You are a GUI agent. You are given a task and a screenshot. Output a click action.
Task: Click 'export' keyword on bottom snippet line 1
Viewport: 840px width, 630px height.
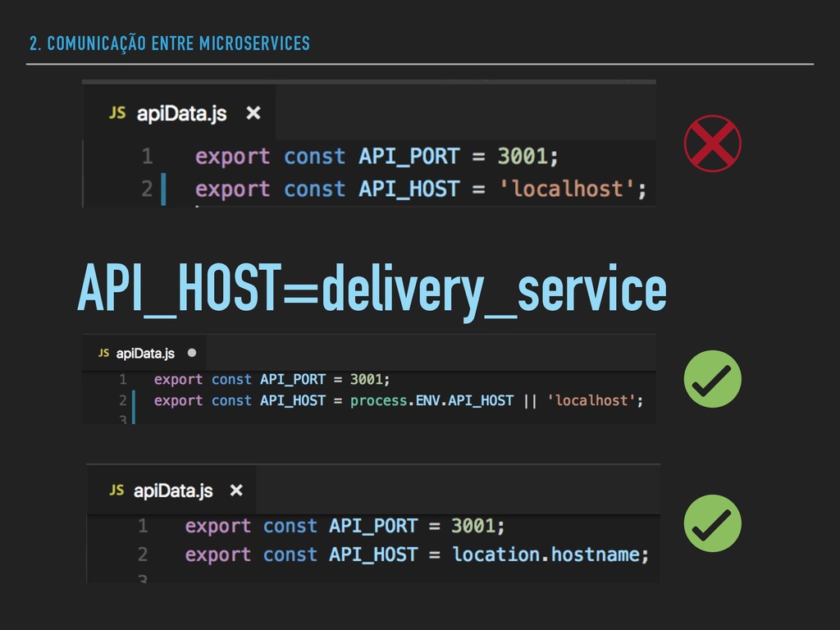point(217,527)
